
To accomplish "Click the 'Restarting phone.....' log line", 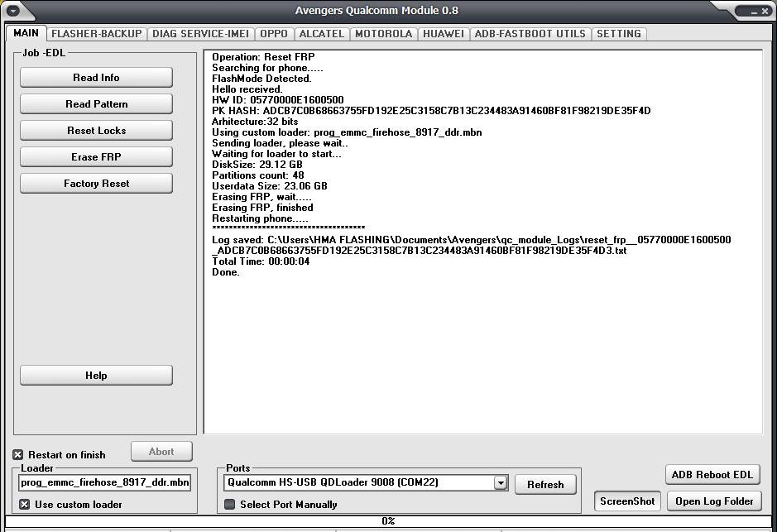I will tap(260, 218).
